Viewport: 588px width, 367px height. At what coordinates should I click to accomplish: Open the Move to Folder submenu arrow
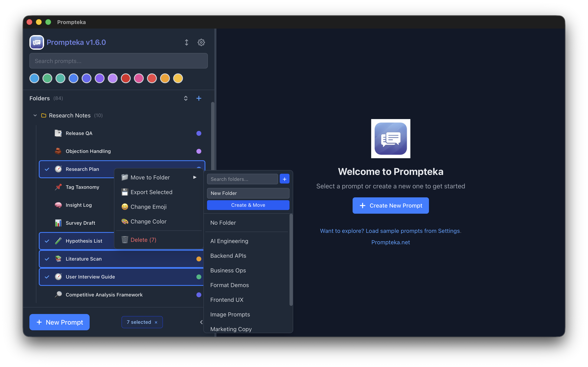pos(195,177)
